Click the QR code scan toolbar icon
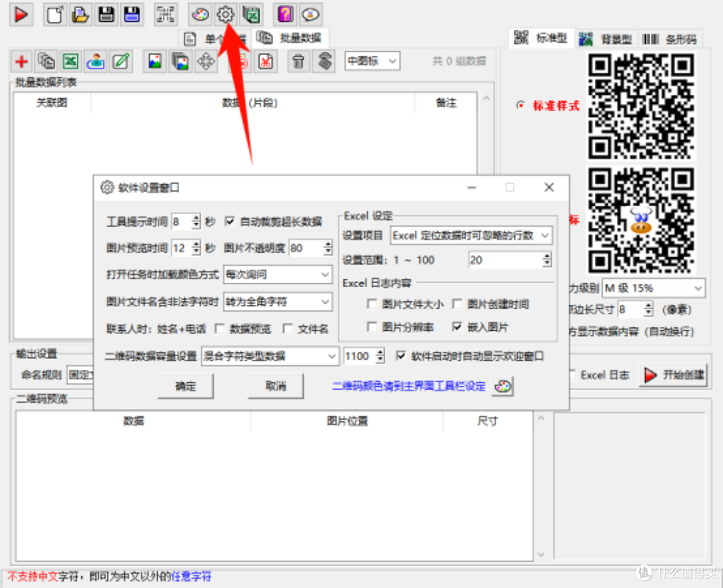The height and width of the screenshot is (588, 723). [165, 14]
